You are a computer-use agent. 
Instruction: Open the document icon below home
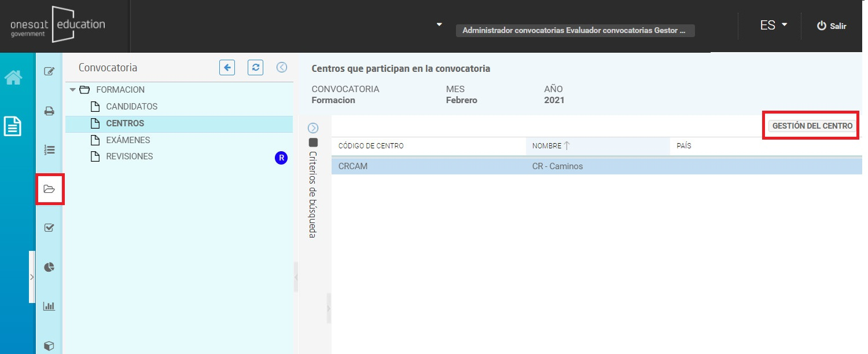click(x=13, y=126)
